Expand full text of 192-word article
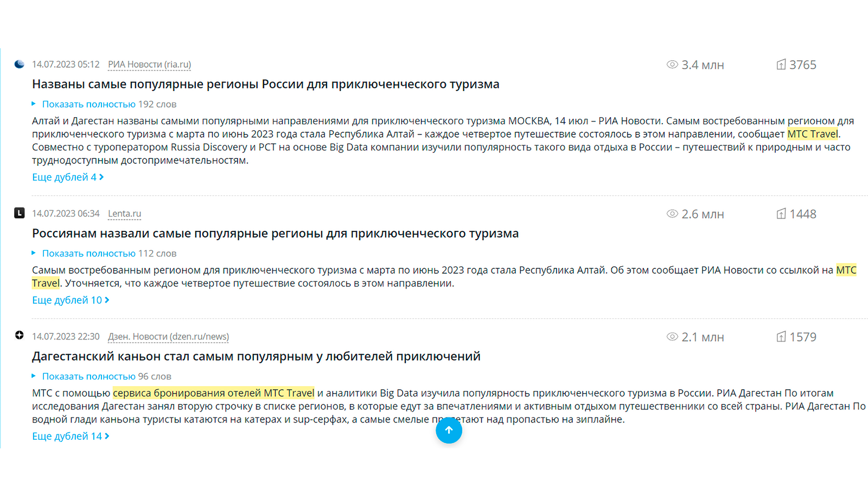Viewport: 868px width, 488px height. coord(88,104)
